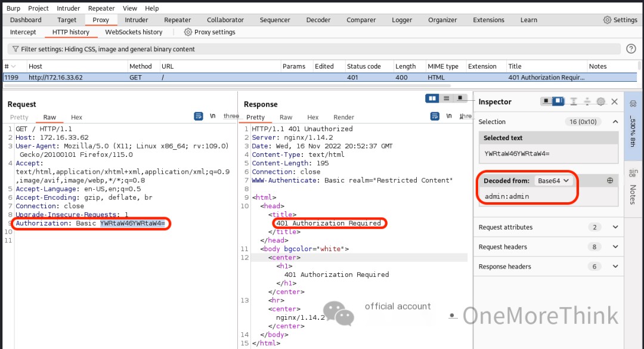Open the Organizer tab
Screen dimensions: 644x349
442,20
